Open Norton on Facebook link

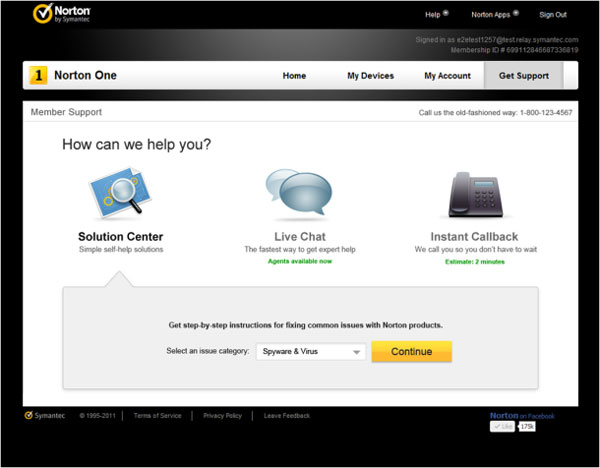coord(522,416)
